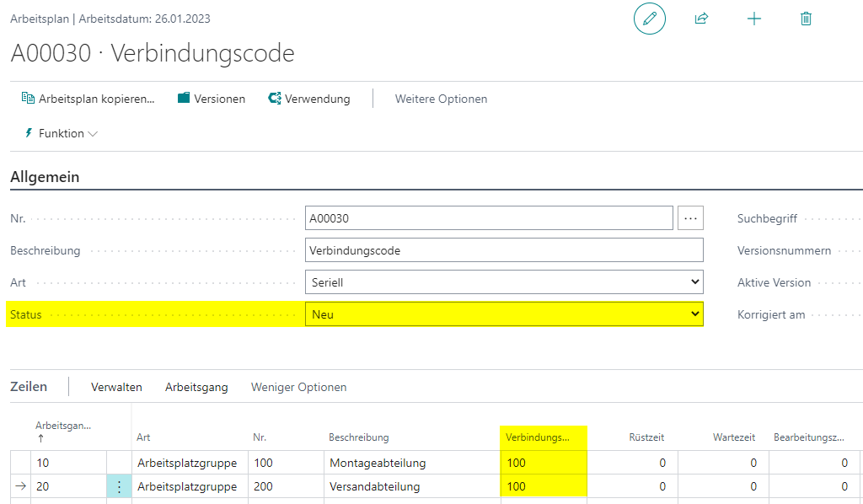This screenshot has height=504, width=863.
Task: Click Nr. cell 100
Action: pyautogui.click(x=287, y=463)
